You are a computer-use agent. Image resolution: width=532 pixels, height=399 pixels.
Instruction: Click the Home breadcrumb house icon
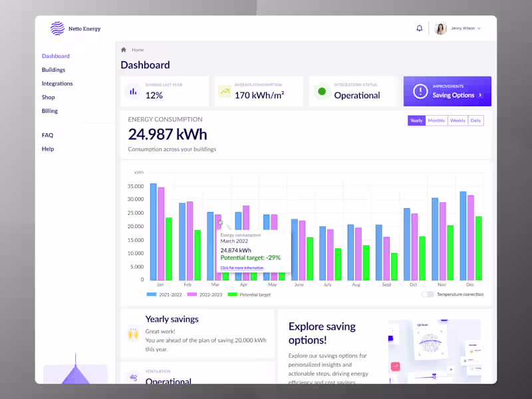pyautogui.click(x=124, y=50)
